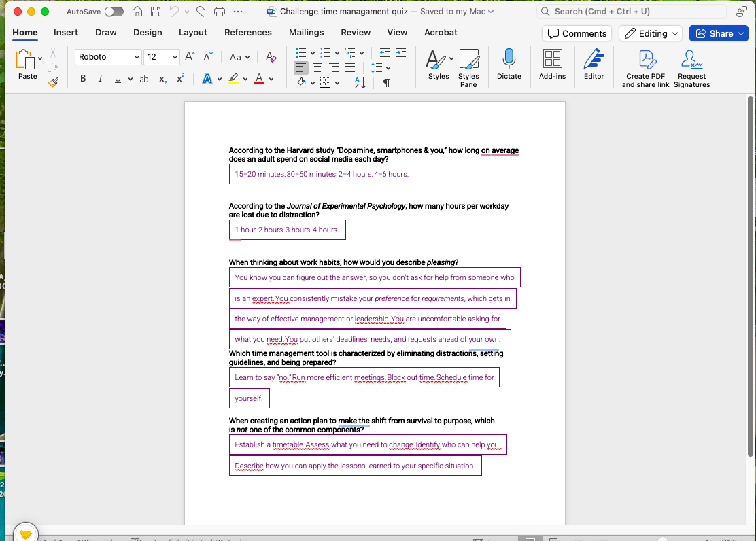Apply superscript formatting

pyautogui.click(x=180, y=79)
